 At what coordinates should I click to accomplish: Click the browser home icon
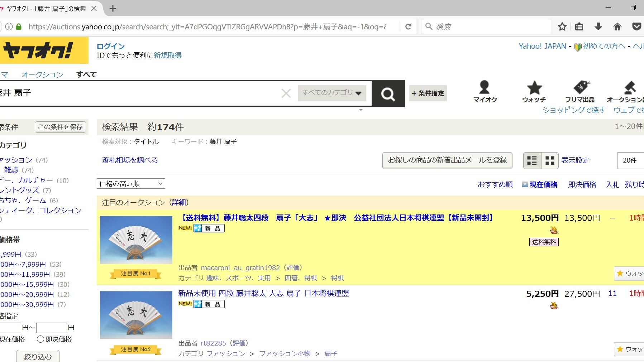pos(617,26)
